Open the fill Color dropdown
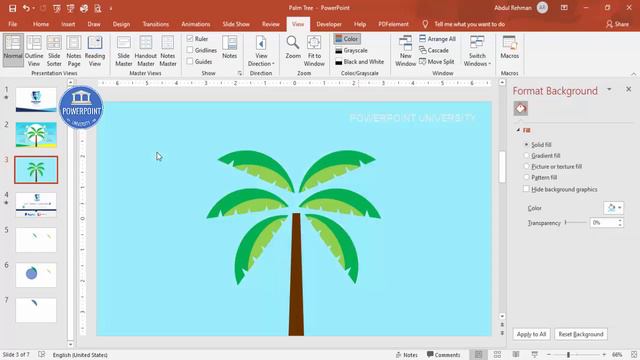 point(613,208)
